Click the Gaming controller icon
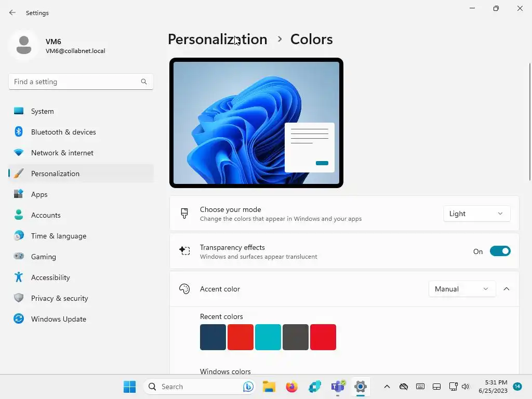Viewport: 532px width, 399px height. point(19,256)
